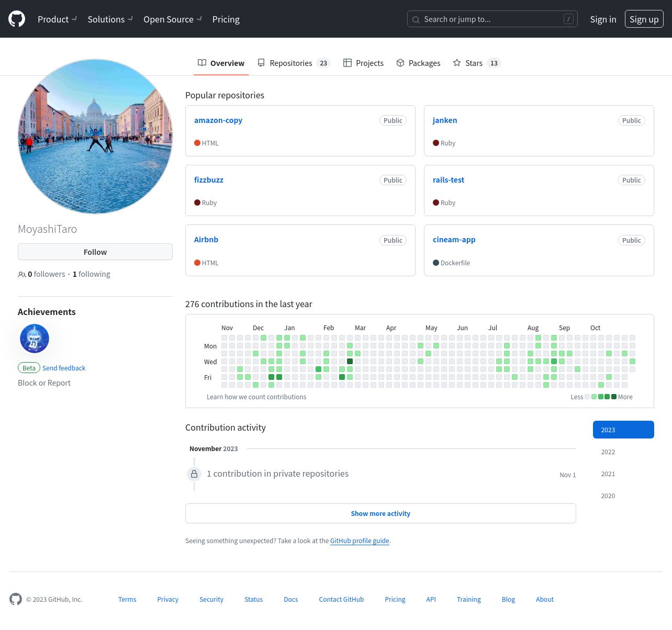
Task: Click the profile avatar photo
Action: pos(95,137)
